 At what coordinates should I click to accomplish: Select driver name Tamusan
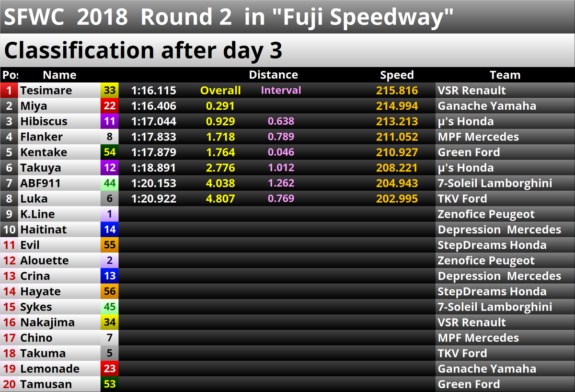[46, 384]
